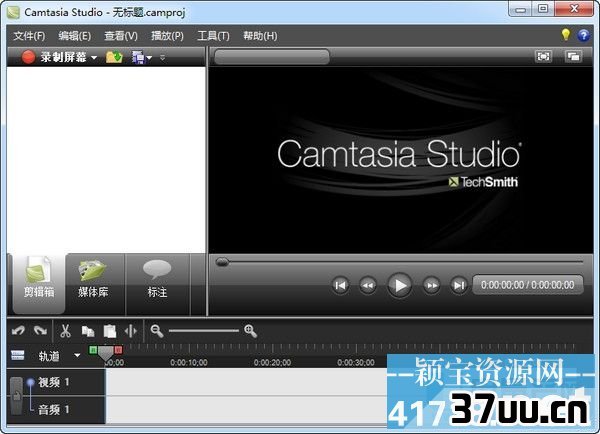Click the redo arrow icon
600x434 pixels.
click(41, 331)
